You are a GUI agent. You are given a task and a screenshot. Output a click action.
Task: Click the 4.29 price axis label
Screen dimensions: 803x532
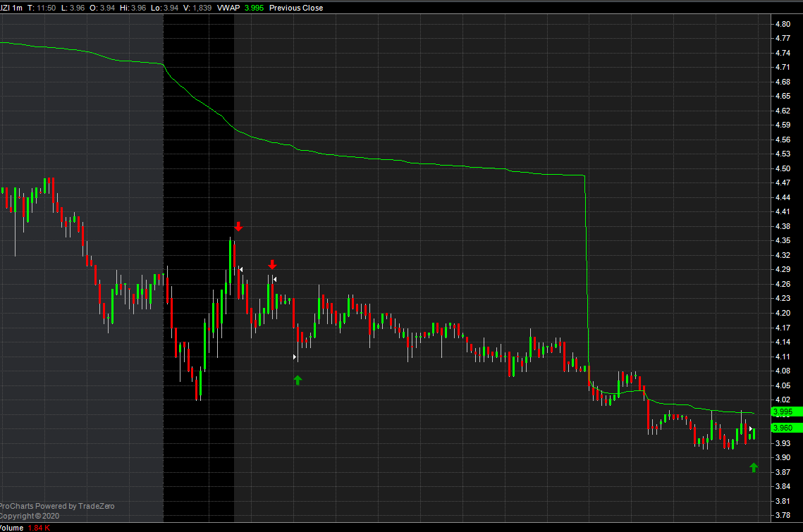[783, 270]
